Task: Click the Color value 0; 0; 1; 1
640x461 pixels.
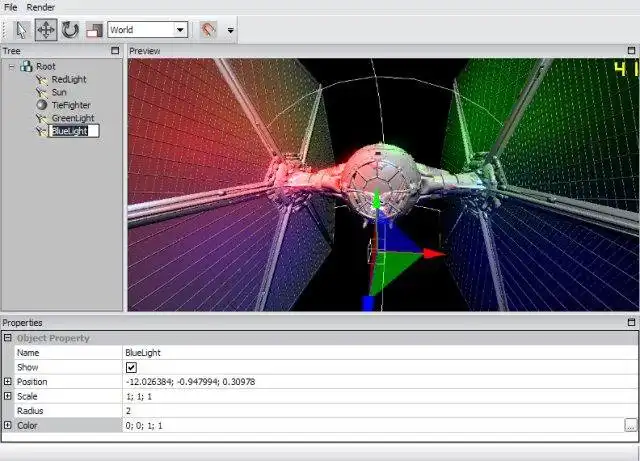Action: [144, 425]
